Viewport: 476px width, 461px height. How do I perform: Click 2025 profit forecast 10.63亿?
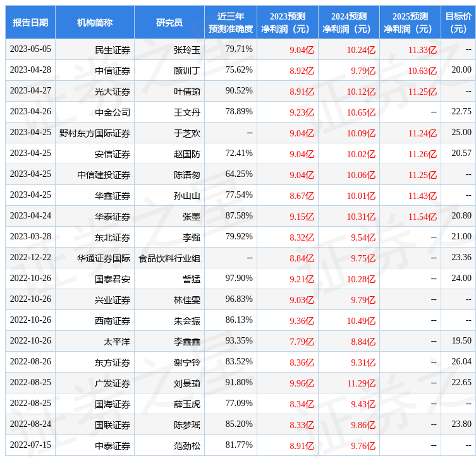click(422, 71)
